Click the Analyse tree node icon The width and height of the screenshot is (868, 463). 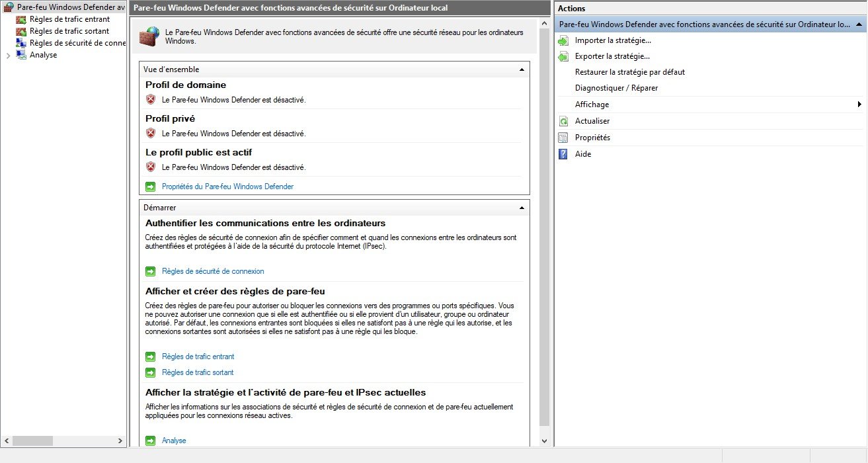click(21, 55)
